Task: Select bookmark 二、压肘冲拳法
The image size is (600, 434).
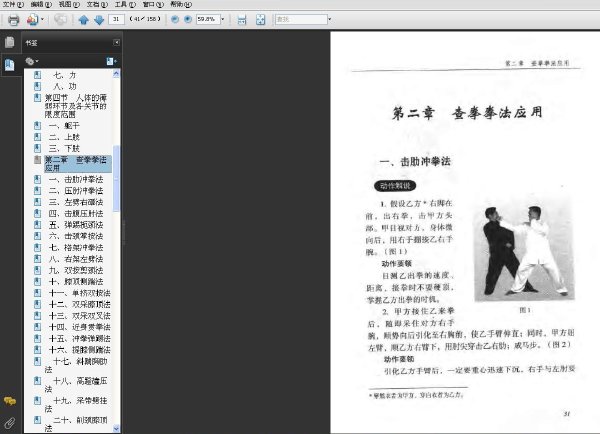Action: click(76, 191)
